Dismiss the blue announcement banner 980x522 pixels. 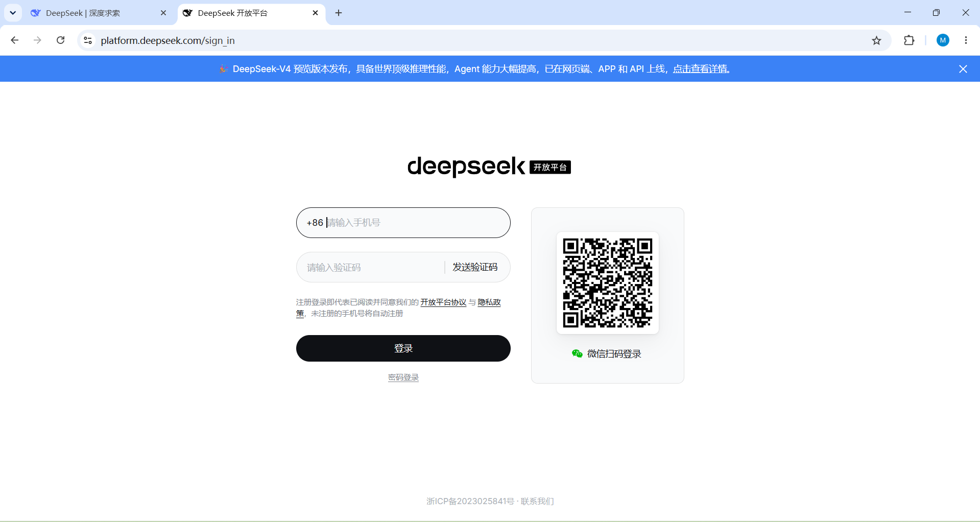coord(963,69)
